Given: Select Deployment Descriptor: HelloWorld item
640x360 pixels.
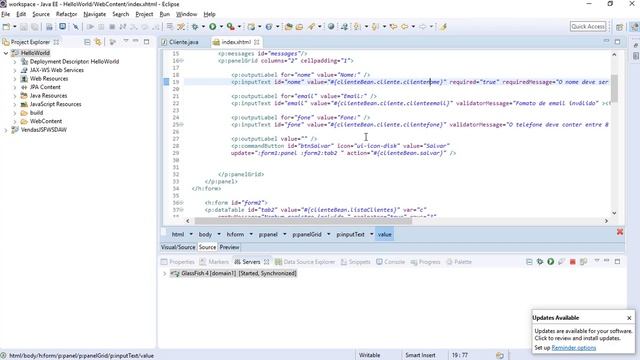Looking at the screenshot, I should point(74,62).
